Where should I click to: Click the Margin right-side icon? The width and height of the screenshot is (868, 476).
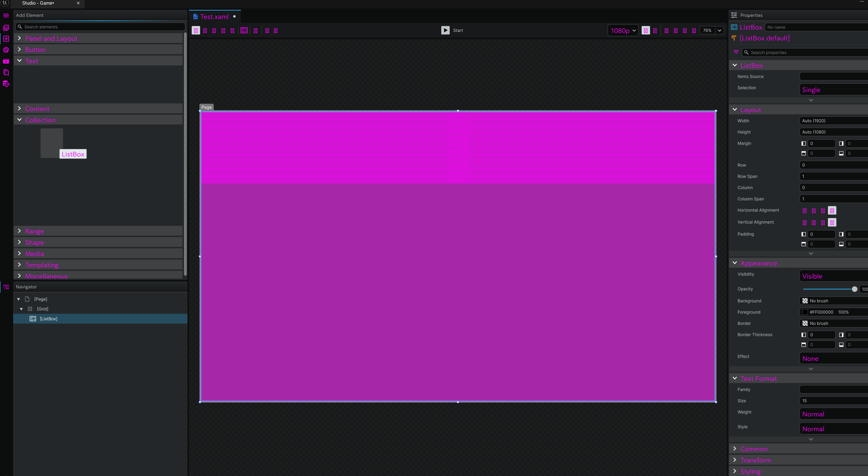coord(841,144)
